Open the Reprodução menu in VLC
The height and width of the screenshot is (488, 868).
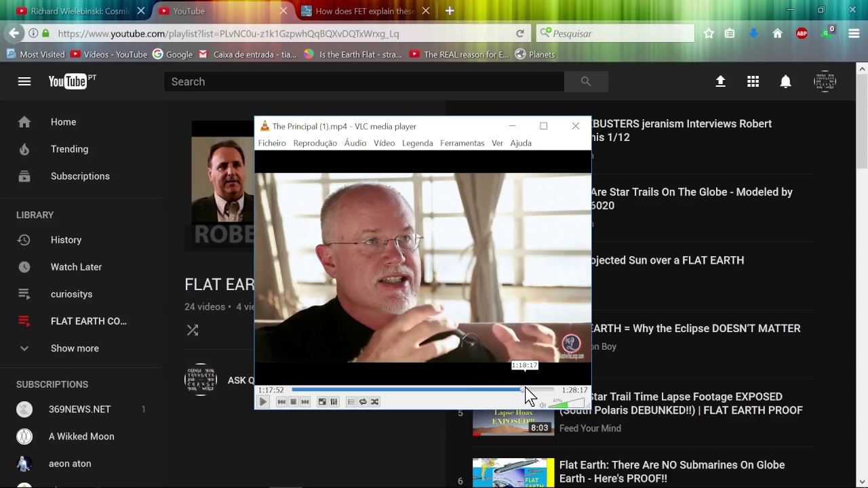tap(315, 143)
